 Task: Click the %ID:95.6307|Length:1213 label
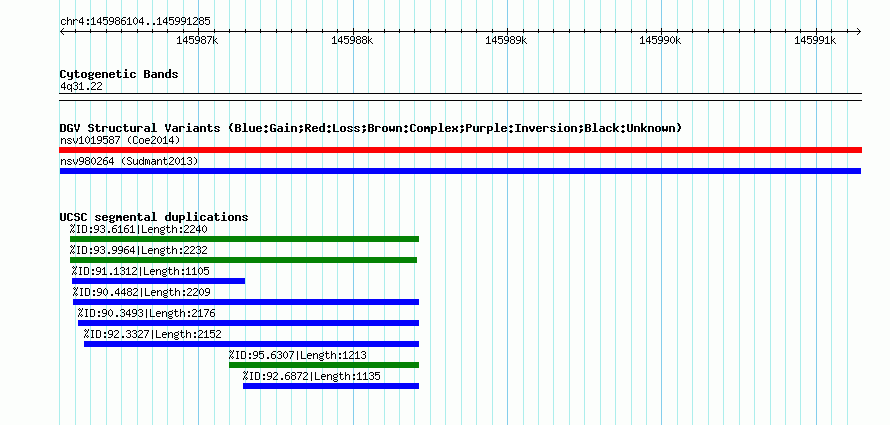point(297,355)
